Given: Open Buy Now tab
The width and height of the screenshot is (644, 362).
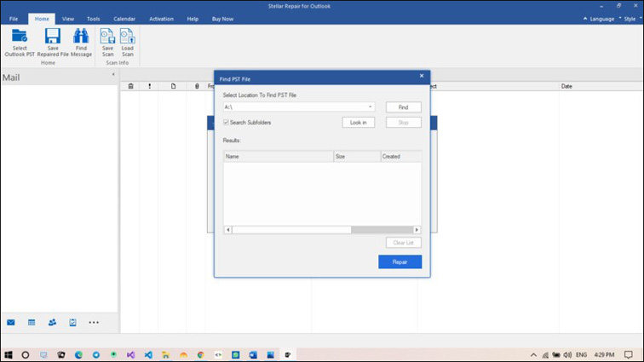Looking at the screenshot, I should coord(222,19).
